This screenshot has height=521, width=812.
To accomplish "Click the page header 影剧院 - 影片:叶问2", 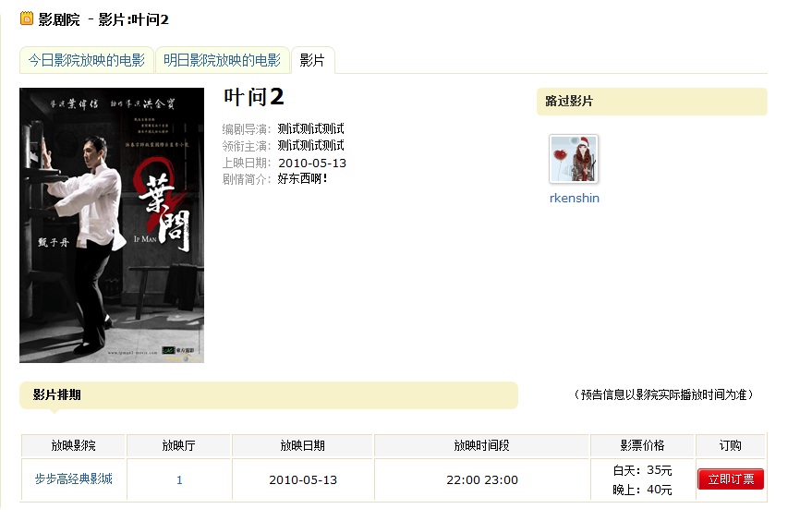I will (x=103, y=19).
